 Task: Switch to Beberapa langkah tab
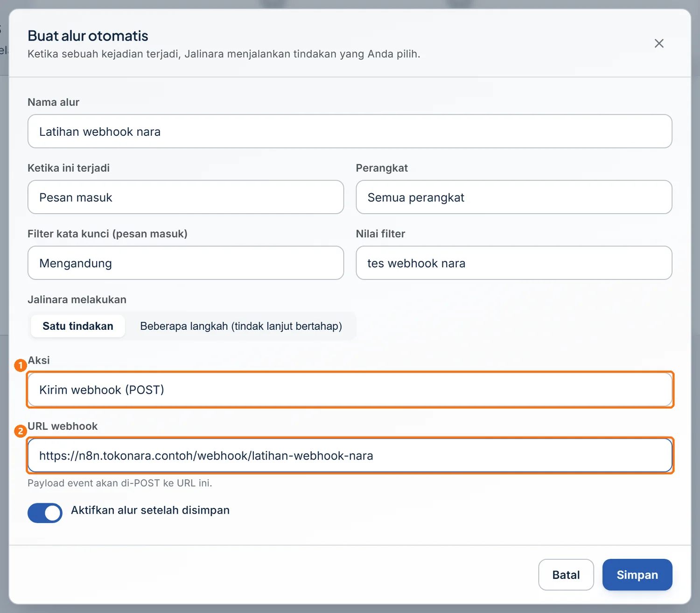pyautogui.click(x=241, y=326)
